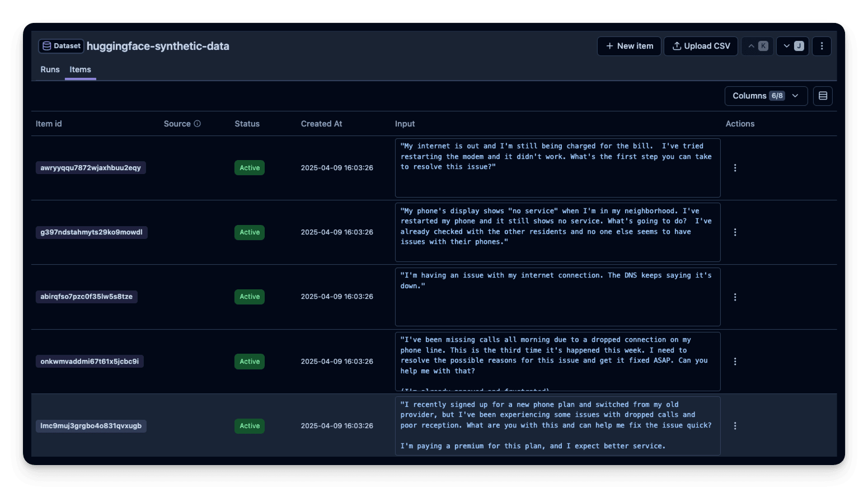Click Active status badge in first row
This screenshot has width=868, height=488.
(x=250, y=168)
